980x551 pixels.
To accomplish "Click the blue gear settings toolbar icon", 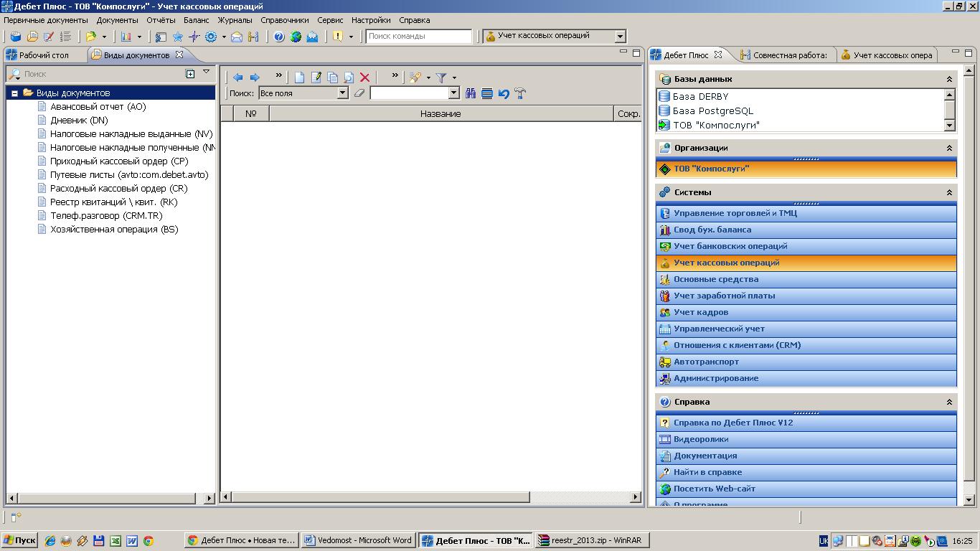I will [x=211, y=37].
